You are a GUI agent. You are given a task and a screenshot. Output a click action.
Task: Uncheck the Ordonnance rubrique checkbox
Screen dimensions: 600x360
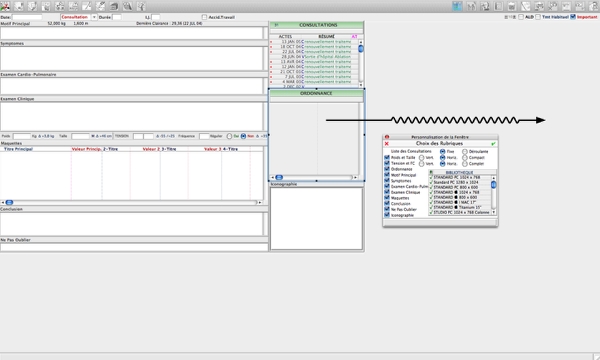click(387, 169)
